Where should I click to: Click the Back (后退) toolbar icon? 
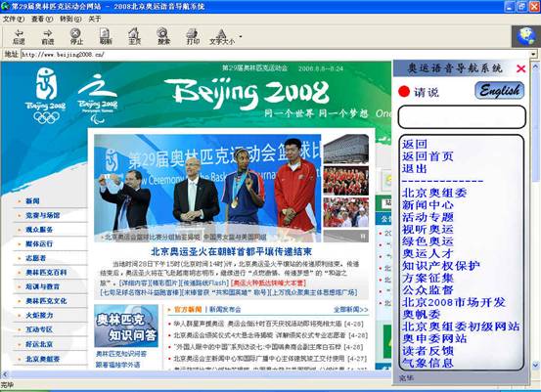click(x=19, y=36)
